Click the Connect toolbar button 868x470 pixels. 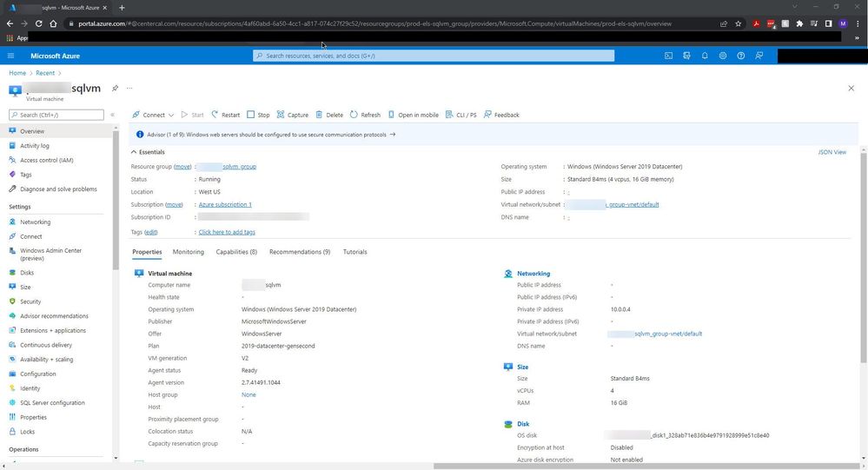tap(149, 115)
